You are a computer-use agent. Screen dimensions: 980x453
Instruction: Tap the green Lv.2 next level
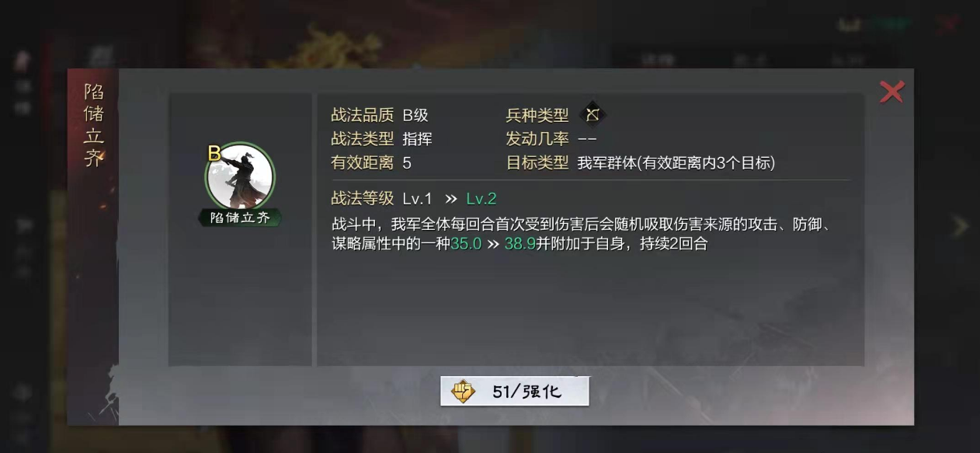481,199
